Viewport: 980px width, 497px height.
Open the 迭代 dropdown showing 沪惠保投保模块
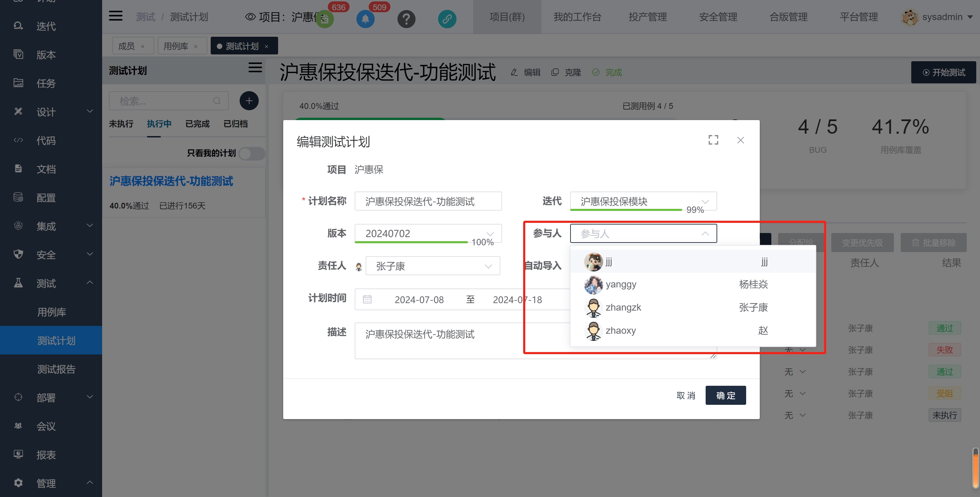pyautogui.click(x=643, y=201)
